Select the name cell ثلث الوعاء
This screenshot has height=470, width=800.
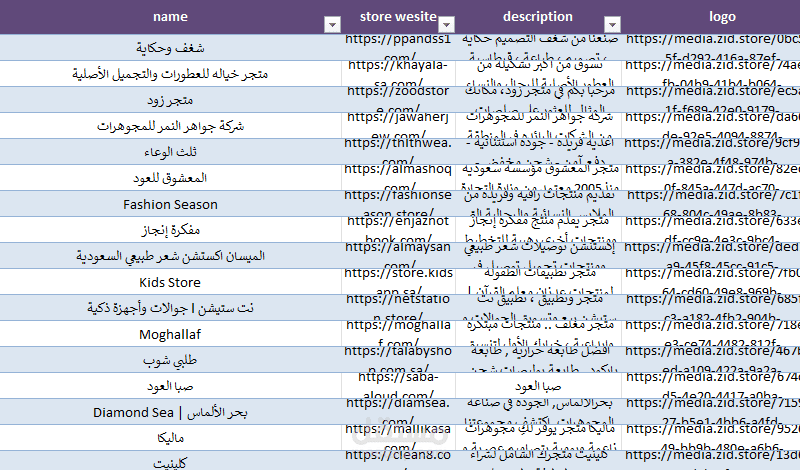170,152
